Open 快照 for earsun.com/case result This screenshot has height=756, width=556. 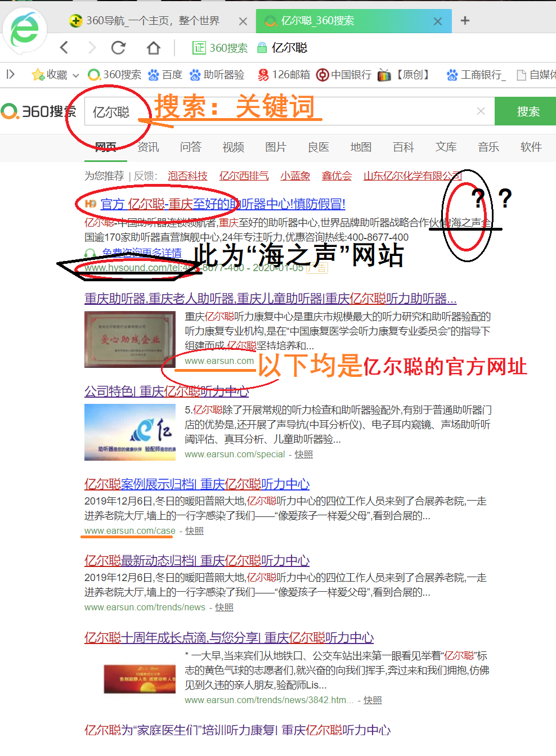[195, 531]
